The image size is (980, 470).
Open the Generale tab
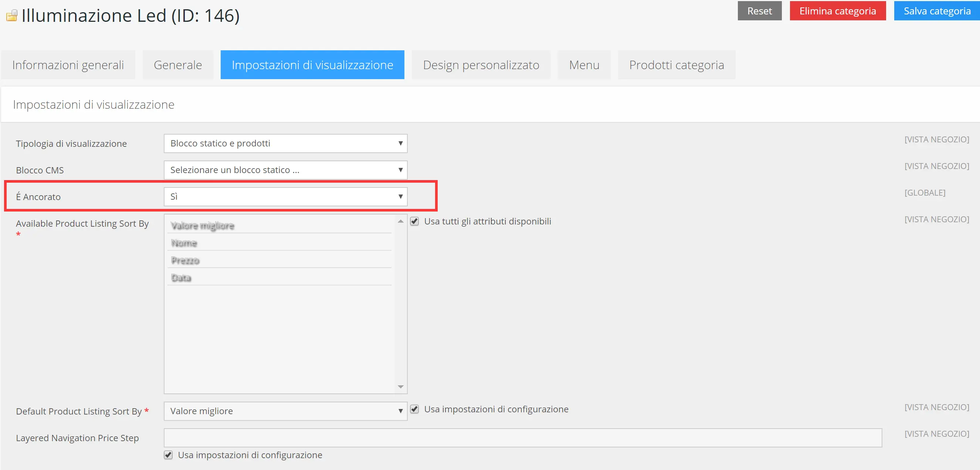click(178, 65)
